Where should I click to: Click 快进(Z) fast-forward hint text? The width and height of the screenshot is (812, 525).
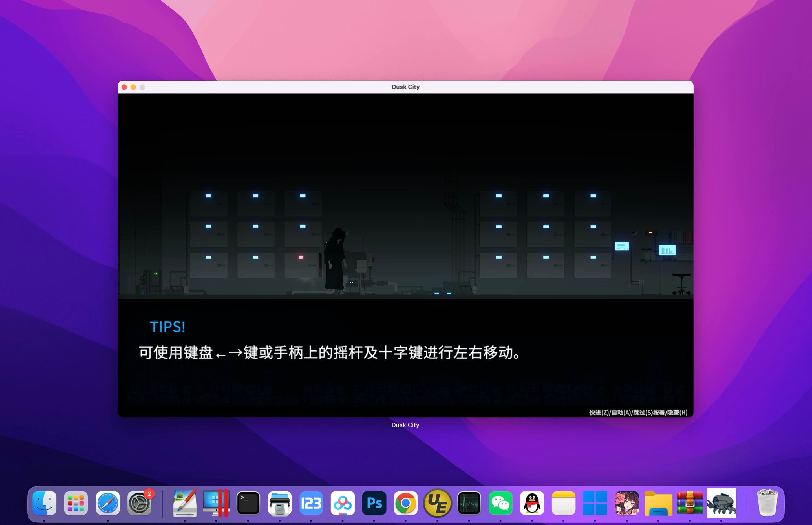tap(599, 412)
